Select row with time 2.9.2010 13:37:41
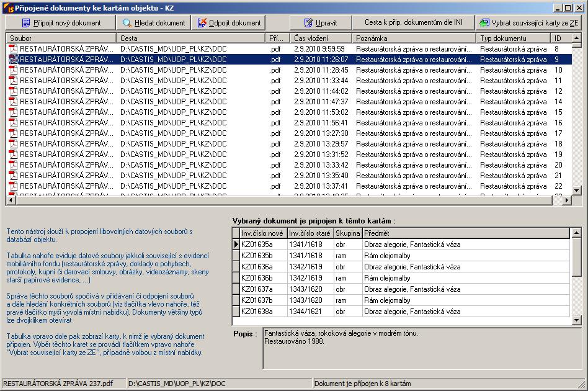 [x=289, y=186]
